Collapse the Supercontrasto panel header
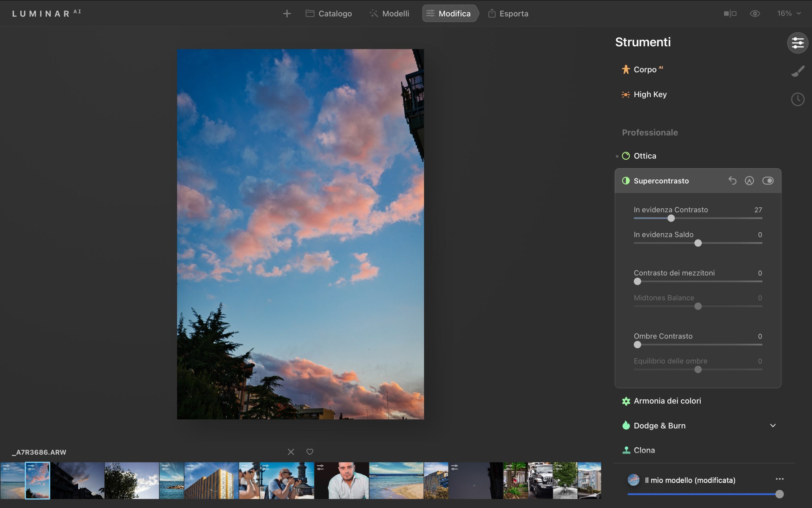Screen dimensions: 812x508 [698, 181]
